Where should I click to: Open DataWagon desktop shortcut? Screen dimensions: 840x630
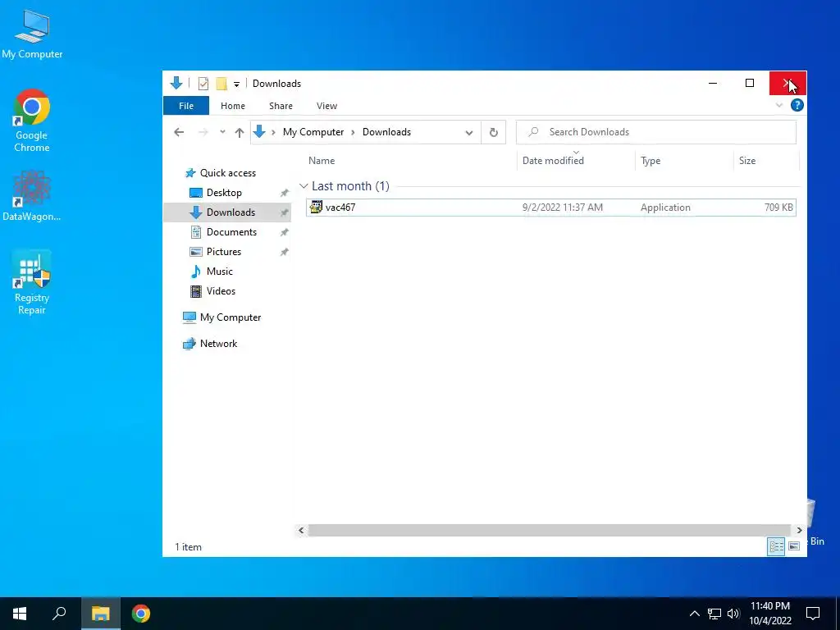(x=32, y=195)
